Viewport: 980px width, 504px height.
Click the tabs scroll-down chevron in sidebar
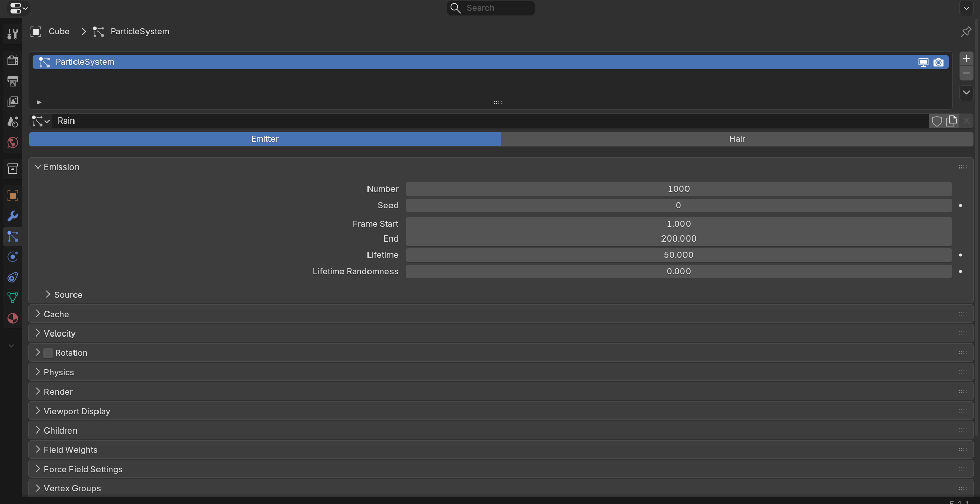[11, 346]
